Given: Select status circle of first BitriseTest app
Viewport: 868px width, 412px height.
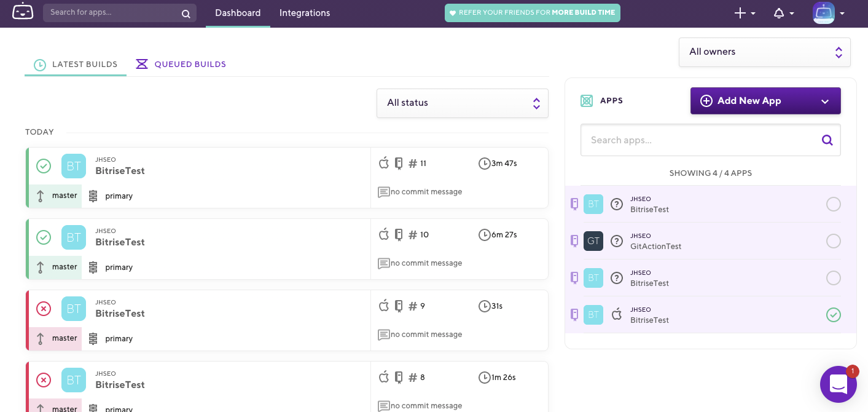Looking at the screenshot, I should [x=834, y=204].
